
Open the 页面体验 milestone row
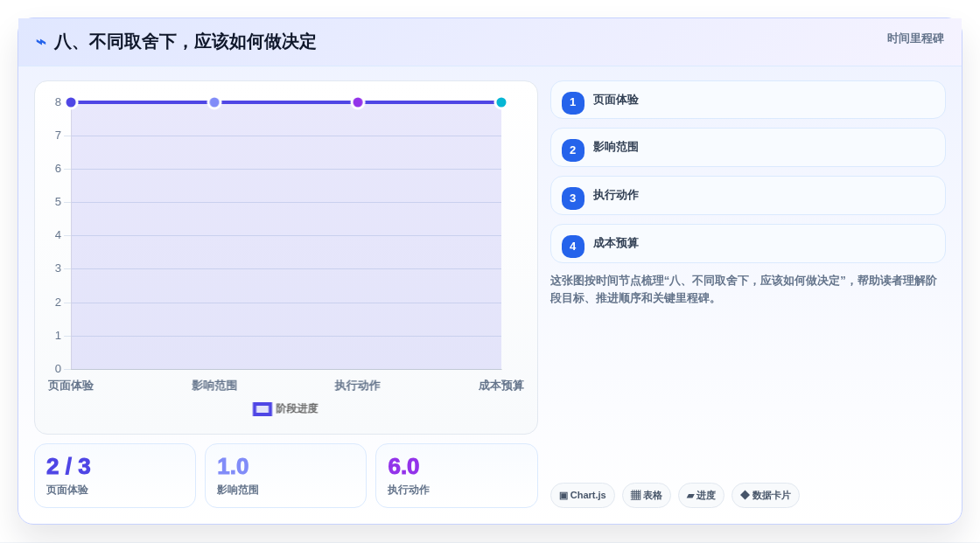747,100
